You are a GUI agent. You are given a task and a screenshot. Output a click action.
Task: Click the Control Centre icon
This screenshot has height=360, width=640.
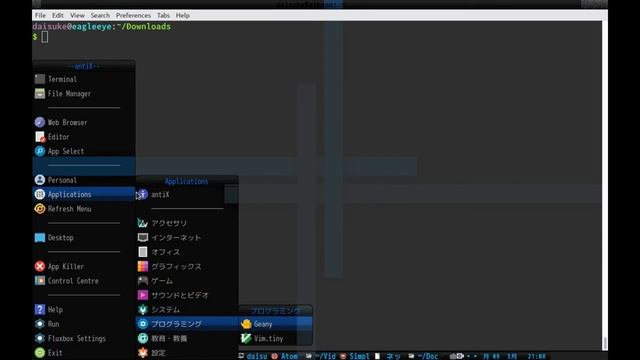40,281
